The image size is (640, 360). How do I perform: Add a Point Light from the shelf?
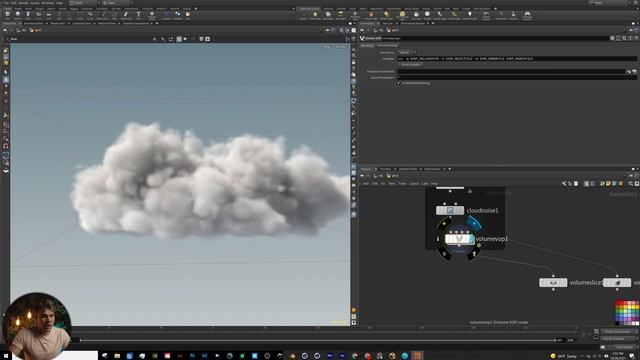pos(315,16)
